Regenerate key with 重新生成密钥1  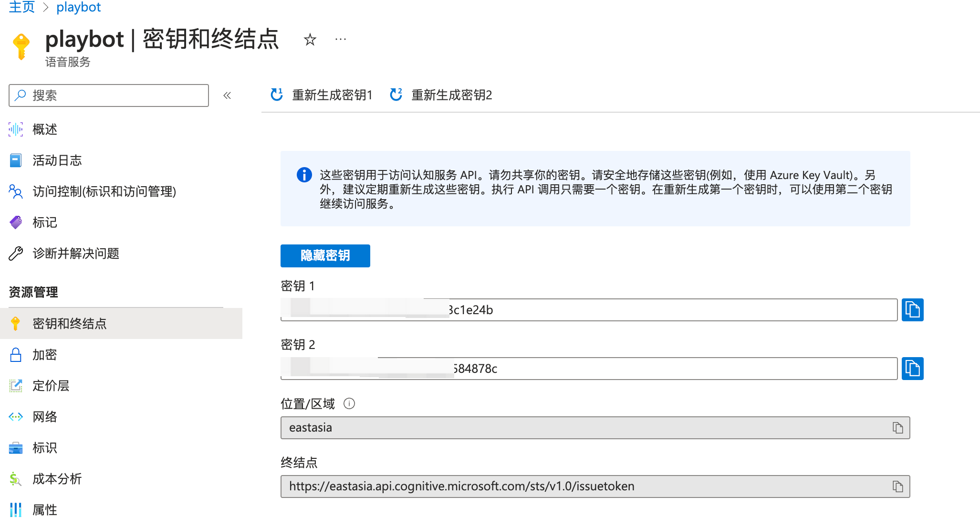(332, 95)
